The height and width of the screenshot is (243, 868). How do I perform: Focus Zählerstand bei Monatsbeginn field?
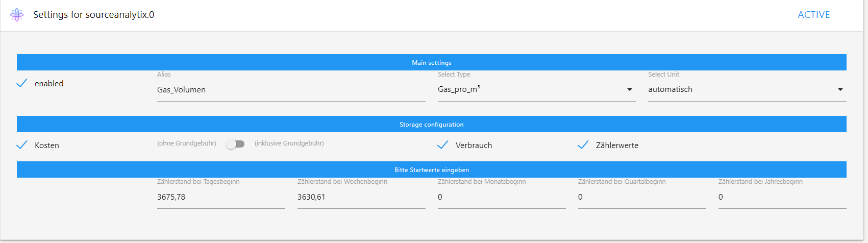click(x=501, y=197)
